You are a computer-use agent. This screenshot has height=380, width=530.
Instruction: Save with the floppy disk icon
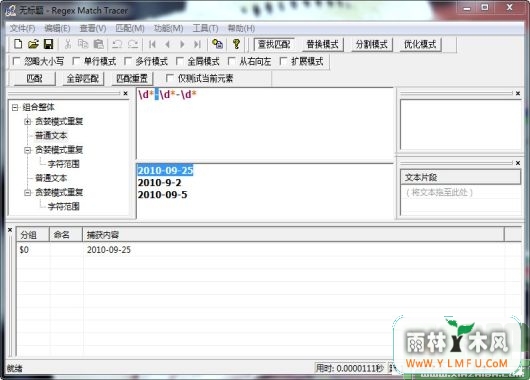pyautogui.click(x=48, y=44)
